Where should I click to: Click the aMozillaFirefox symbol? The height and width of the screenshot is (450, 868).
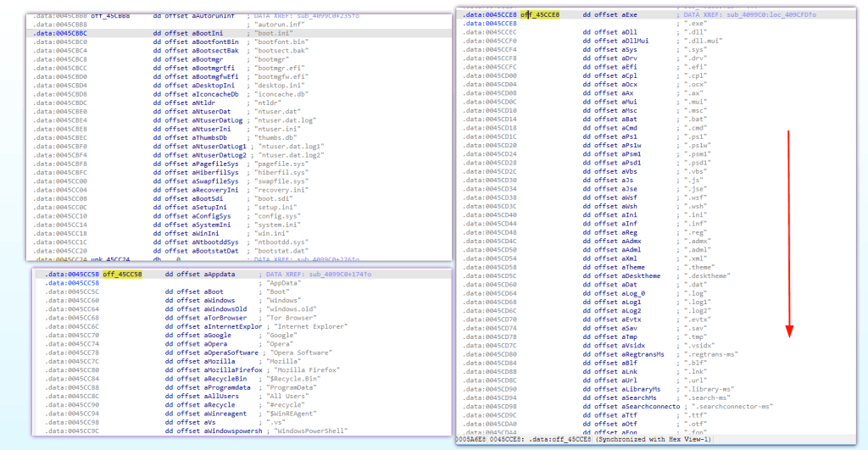click(x=233, y=369)
